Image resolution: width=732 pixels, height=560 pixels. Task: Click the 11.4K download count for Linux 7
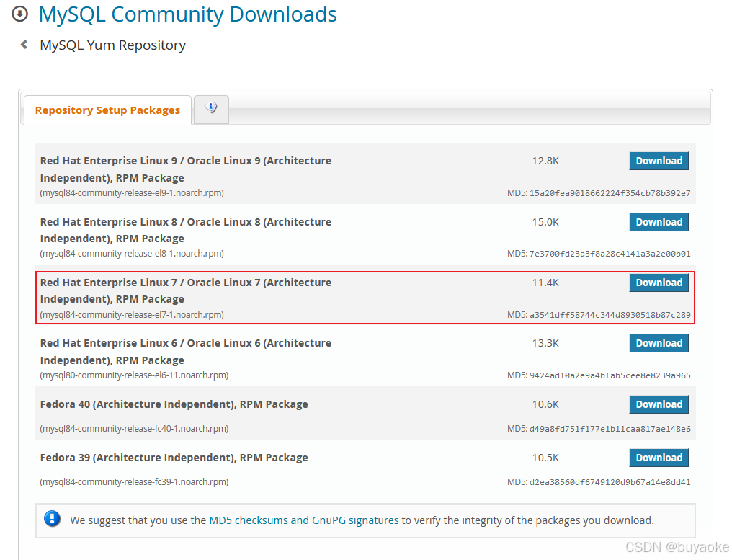point(545,283)
